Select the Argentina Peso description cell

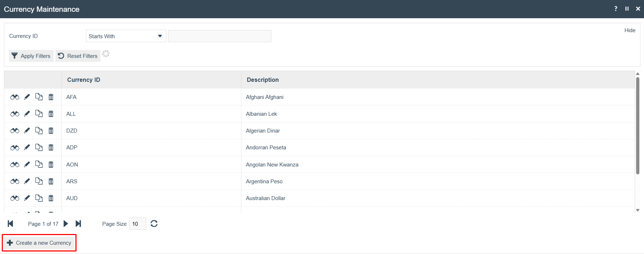click(x=438, y=181)
